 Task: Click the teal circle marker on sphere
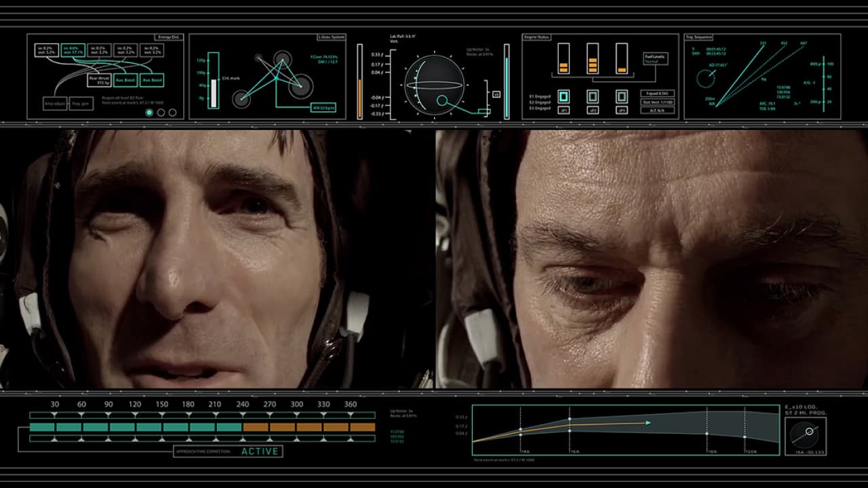(442, 102)
